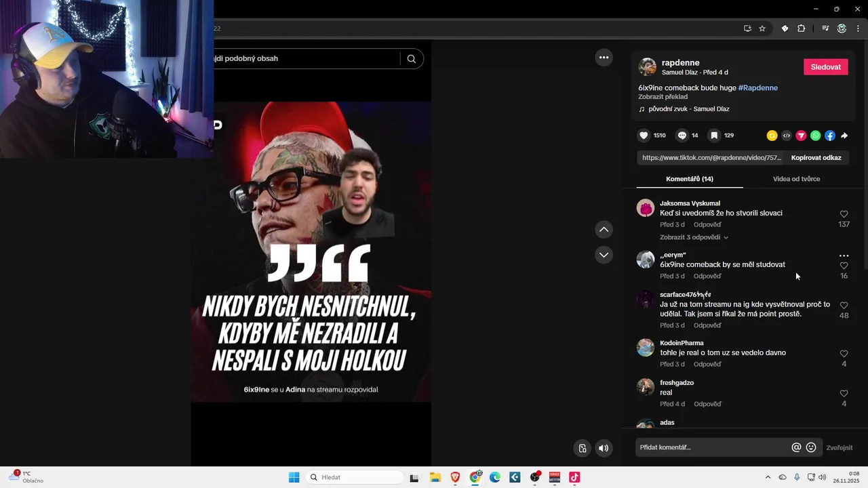Open KodeinPharma's profile avatar

(x=645, y=348)
